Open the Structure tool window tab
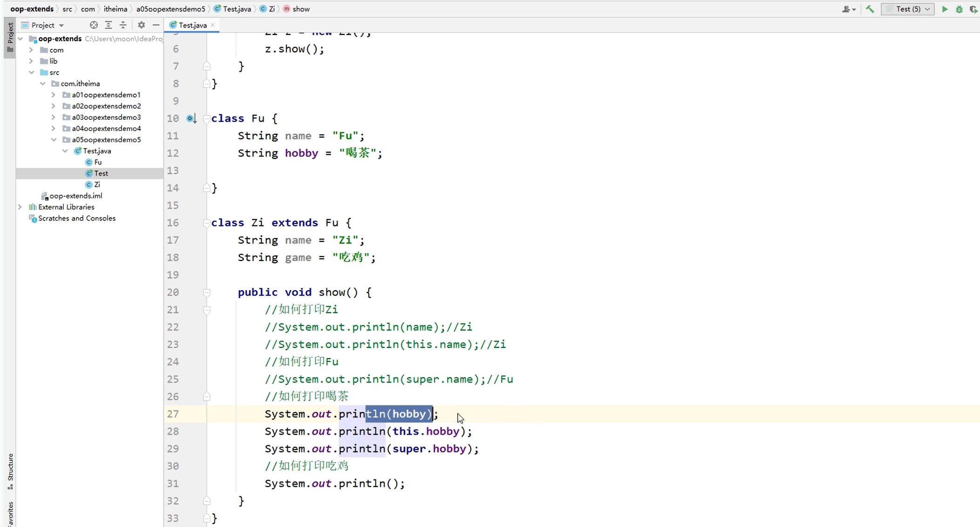The height and width of the screenshot is (527, 980). point(10,471)
